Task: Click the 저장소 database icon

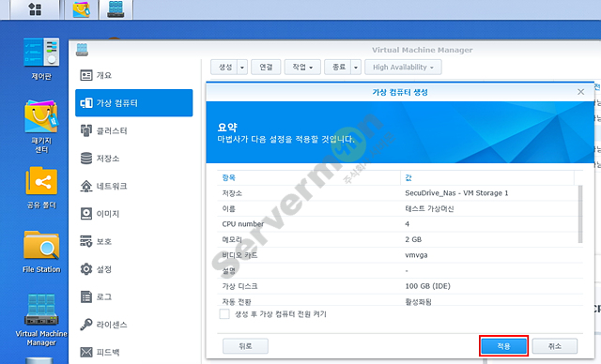Action: (86, 159)
